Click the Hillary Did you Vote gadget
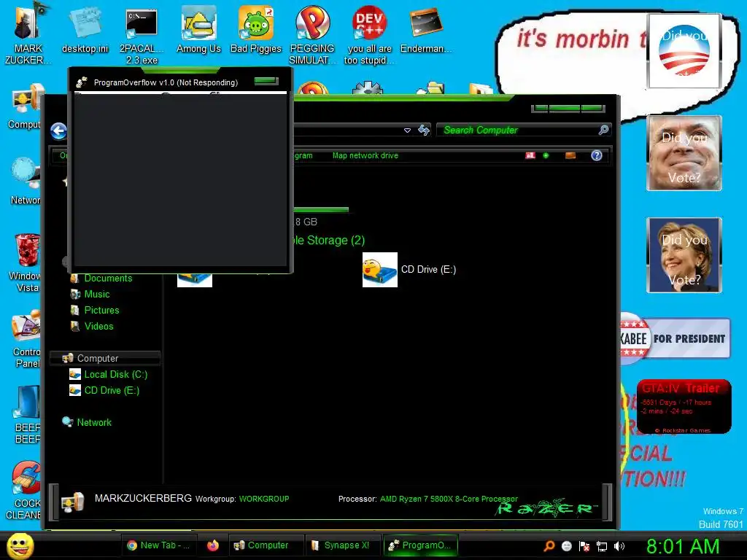 [684, 255]
